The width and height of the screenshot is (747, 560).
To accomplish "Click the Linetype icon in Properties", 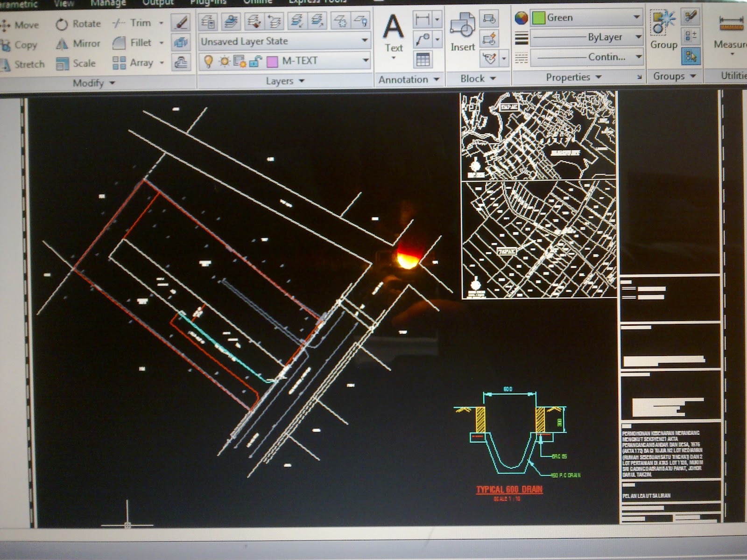I will coord(521,58).
